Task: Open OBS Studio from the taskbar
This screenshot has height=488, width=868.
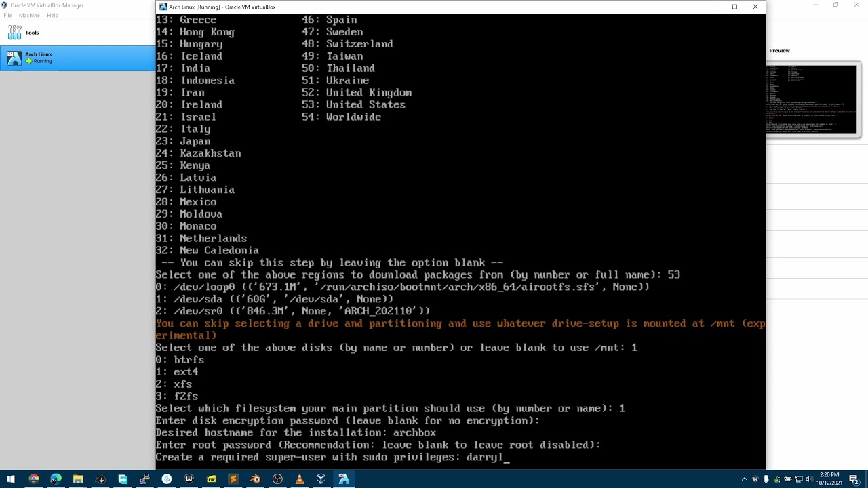Action: 277,479
